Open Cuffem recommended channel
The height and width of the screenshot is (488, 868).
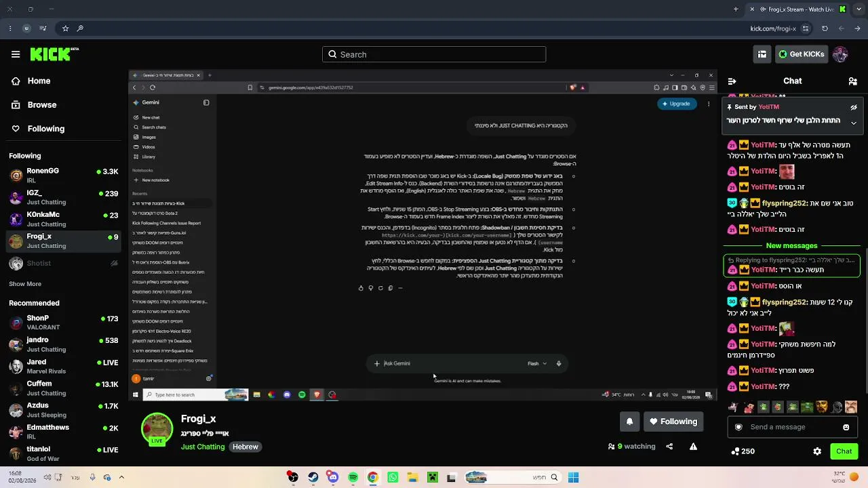coord(64,388)
